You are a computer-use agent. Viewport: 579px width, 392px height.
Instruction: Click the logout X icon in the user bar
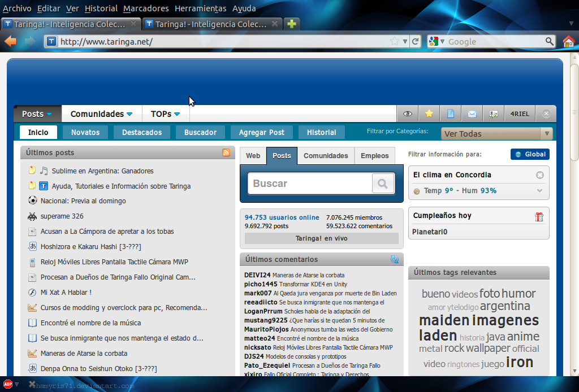547,114
